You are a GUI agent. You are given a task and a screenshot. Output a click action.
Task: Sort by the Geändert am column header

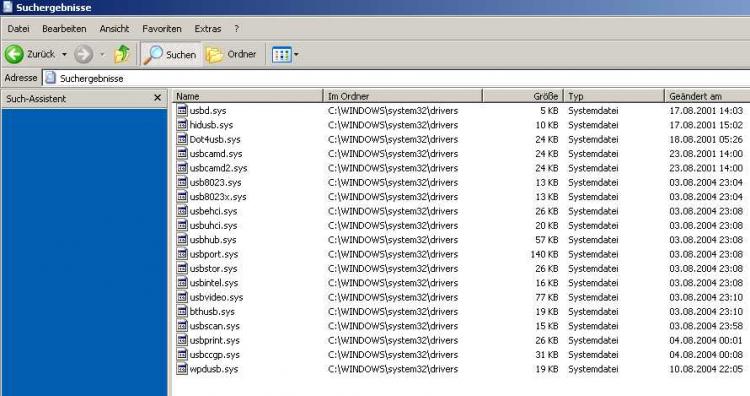click(x=707, y=96)
